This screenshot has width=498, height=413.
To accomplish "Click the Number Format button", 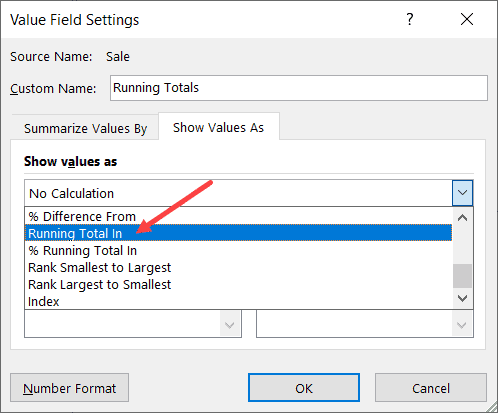I will 69,388.
